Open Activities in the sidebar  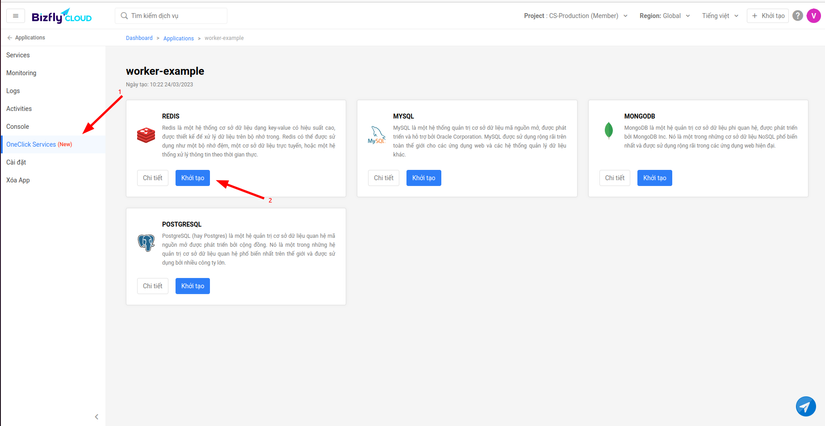(x=53, y=109)
